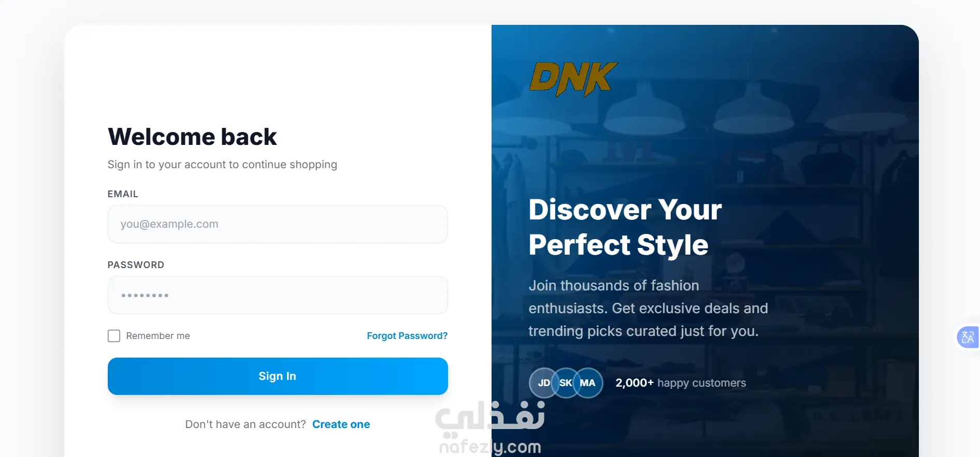Click the Discover Your Perfect Style headline
The height and width of the screenshot is (457, 980).
(625, 227)
